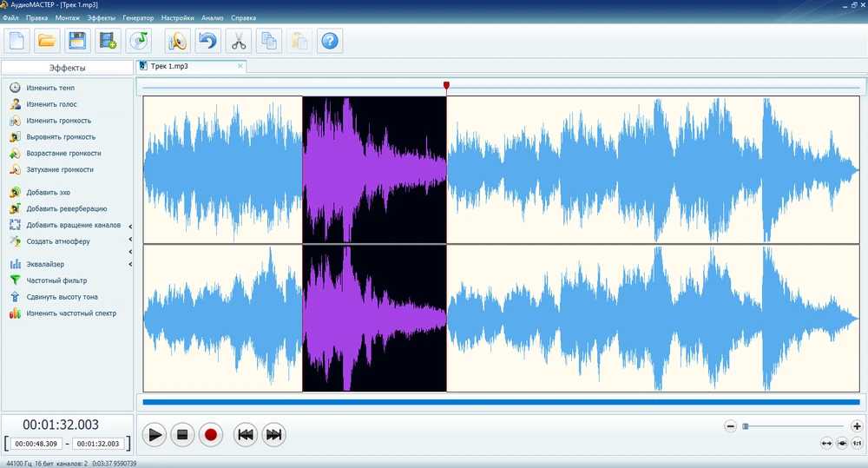
Task: Expand the arrow beside Добавить вращение каналов
Action: coord(130,227)
